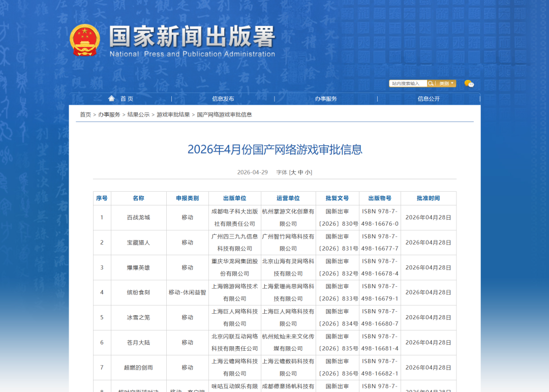The image size is (549, 392).
Task: Select game name 爆爆英雄
Action: [139, 267]
